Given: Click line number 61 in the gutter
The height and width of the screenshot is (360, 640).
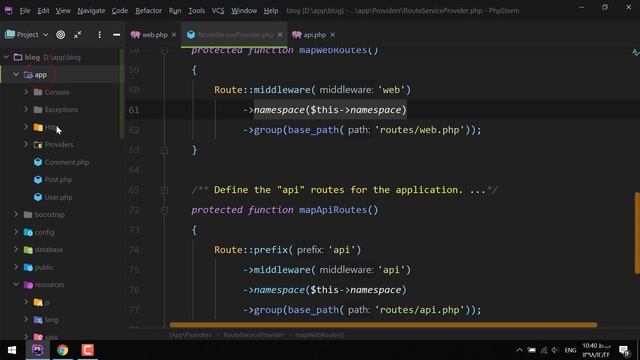Looking at the screenshot, I should click(134, 110).
